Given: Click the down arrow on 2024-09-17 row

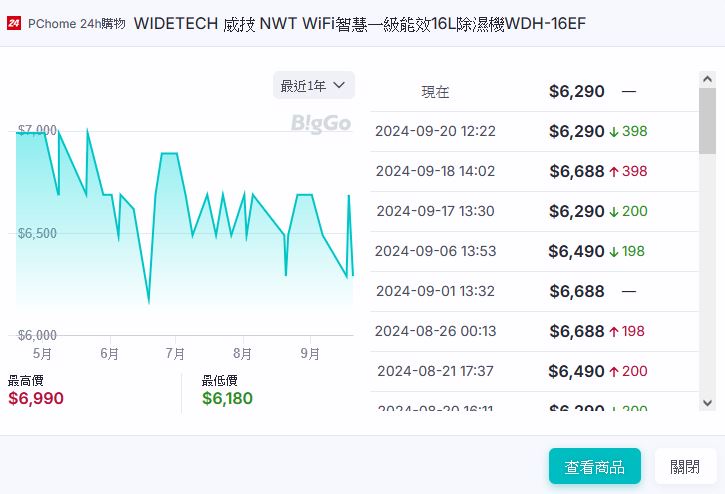Looking at the screenshot, I should [614, 212].
